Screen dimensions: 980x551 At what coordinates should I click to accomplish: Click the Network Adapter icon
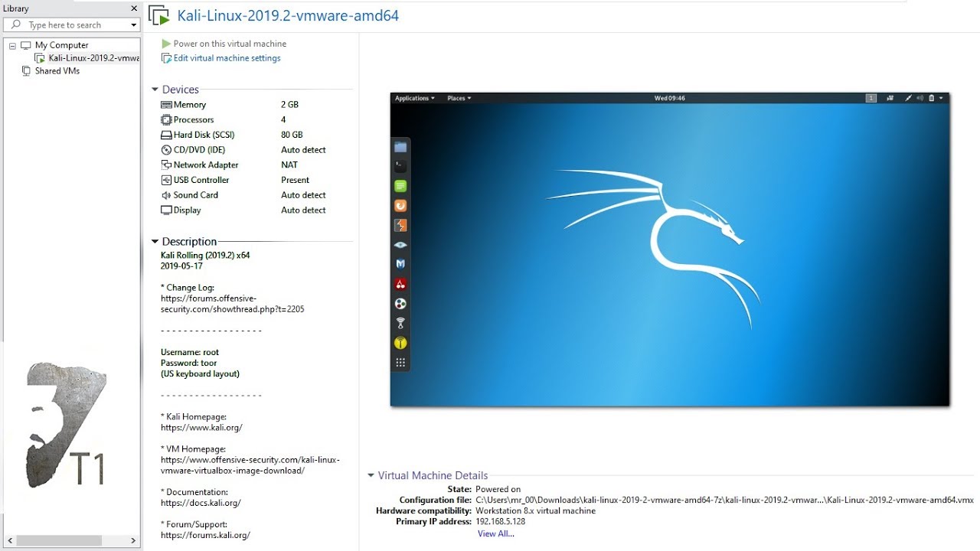(x=166, y=165)
